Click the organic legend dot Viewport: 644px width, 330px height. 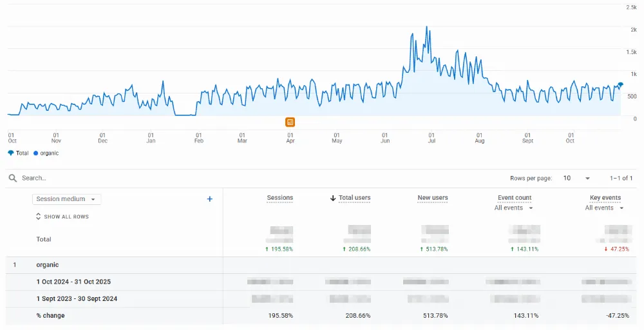[x=35, y=153]
